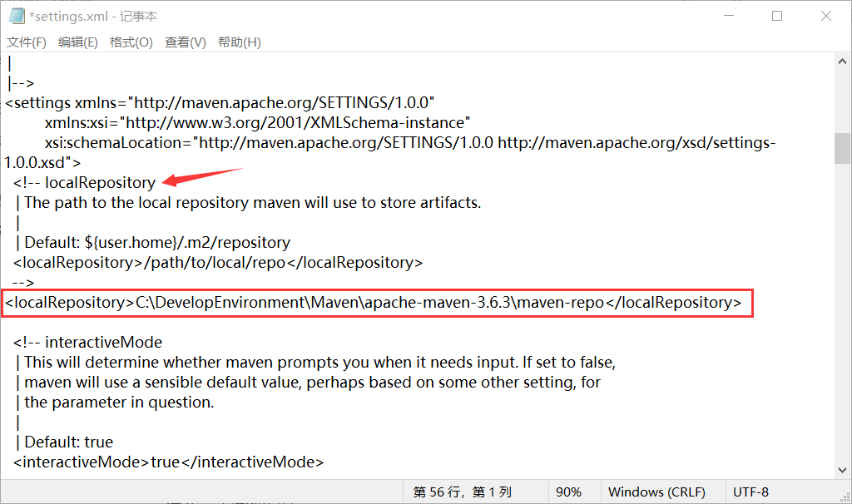Viewport: 852px width, 504px height.
Task: Minimize the Notepad window
Action: (x=729, y=16)
